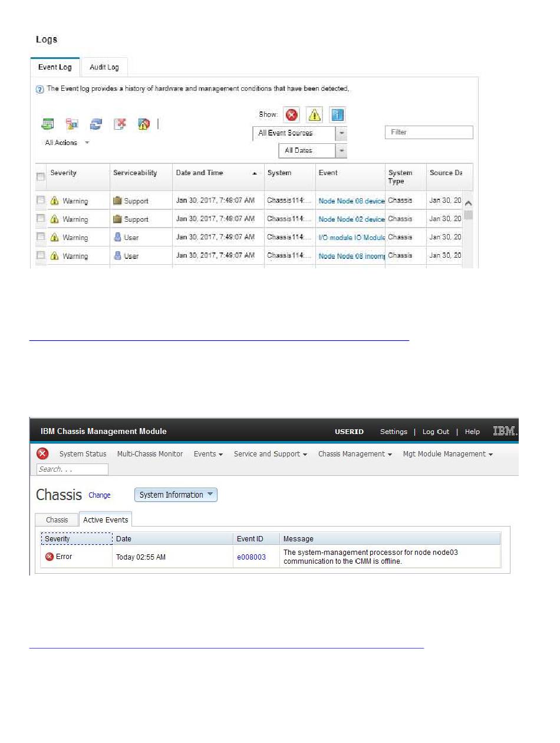Switch to the Event Log tab
Image resolution: width=560 pixels, height=743 pixels.
55,67
